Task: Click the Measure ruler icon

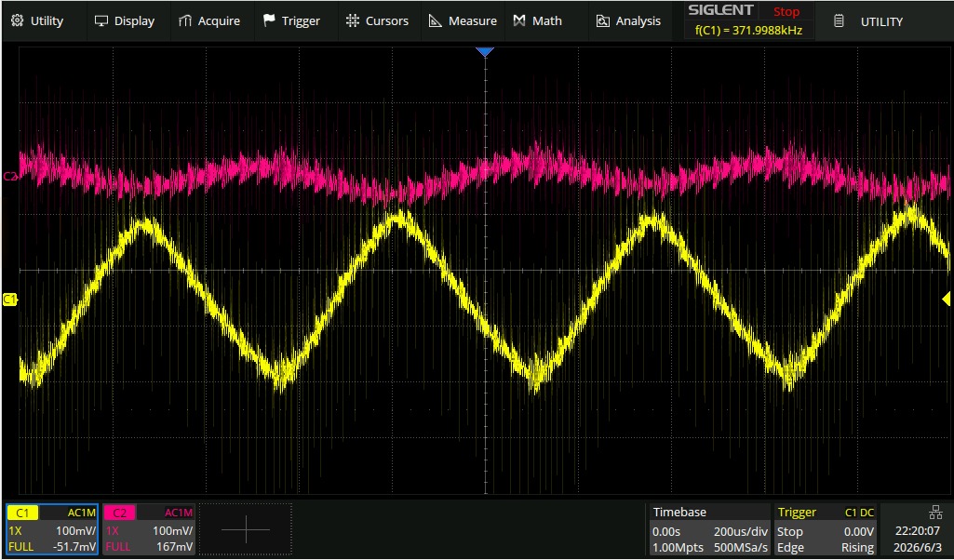Action: pyautogui.click(x=435, y=21)
